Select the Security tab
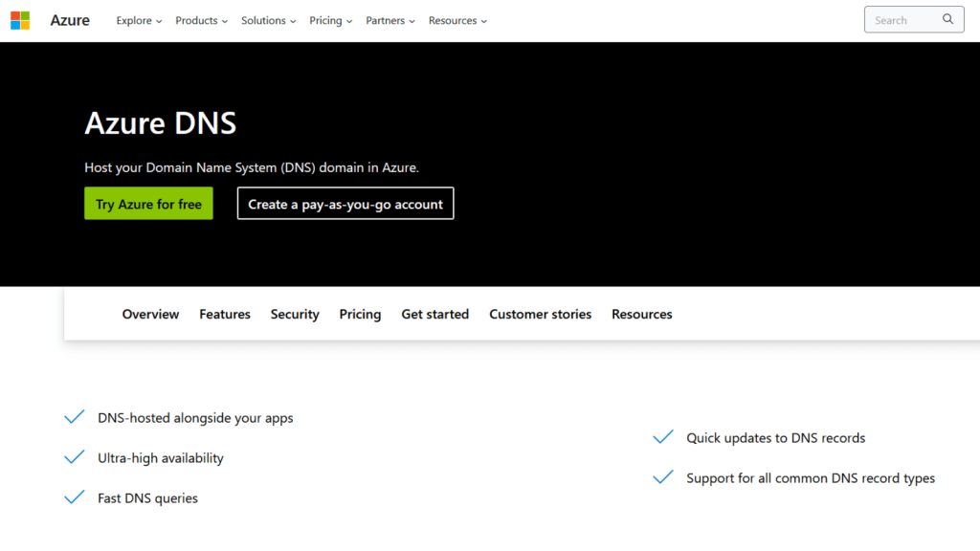 295,314
